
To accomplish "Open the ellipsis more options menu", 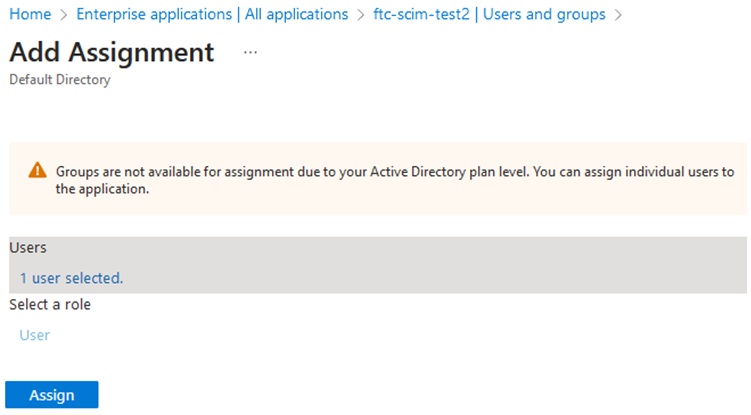I will [250, 53].
